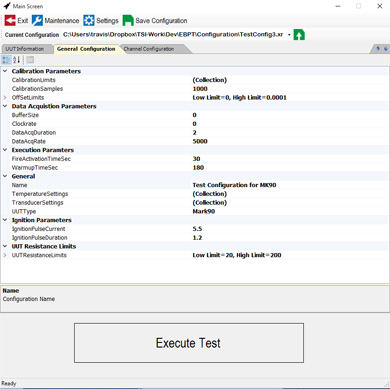Click the IgnitionPulseCurrent value 5.5
Image resolution: width=390 pixels, height=389 pixels.
197,229
